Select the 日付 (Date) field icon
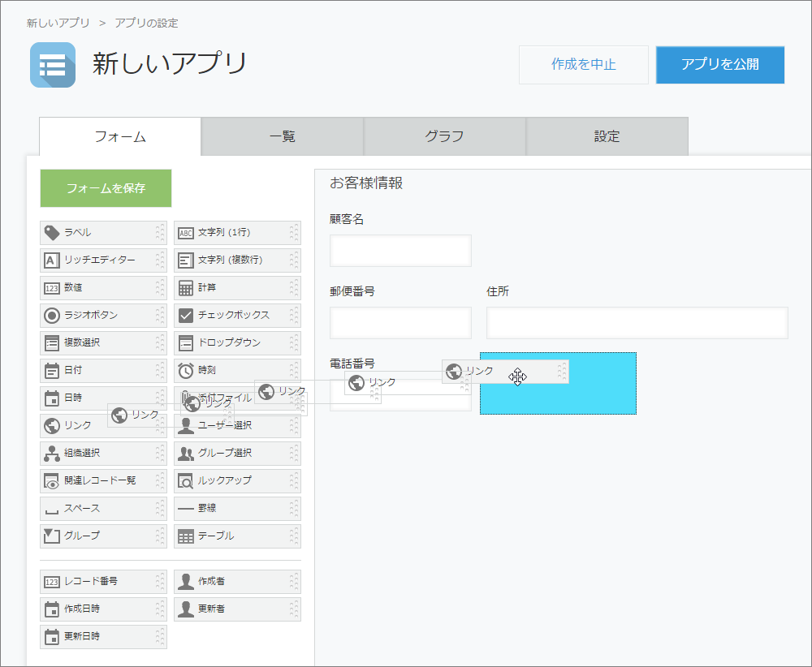Viewport: 812px width, 667px height. pos(51,371)
